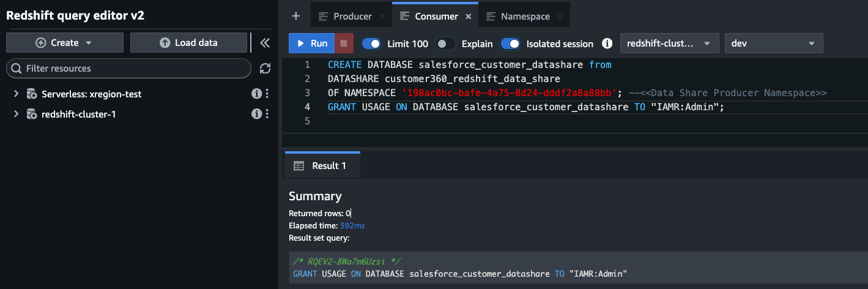Open the dev database dropdown

773,43
